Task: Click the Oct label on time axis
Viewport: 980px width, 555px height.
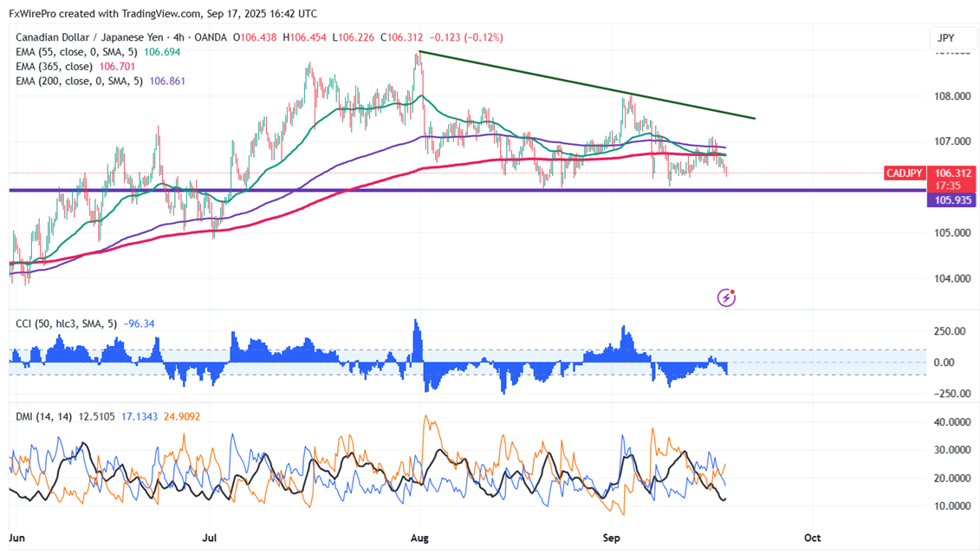Action: pos(812,539)
